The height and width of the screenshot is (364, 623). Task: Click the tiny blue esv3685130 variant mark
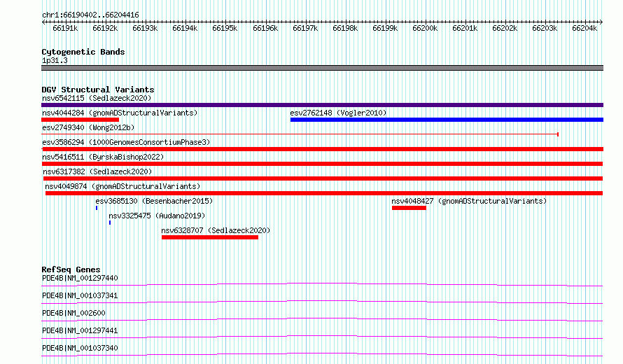pos(97,208)
